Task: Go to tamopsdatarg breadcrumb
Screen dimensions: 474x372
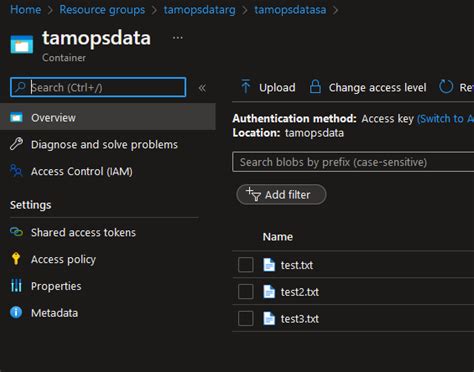Action: point(200,9)
